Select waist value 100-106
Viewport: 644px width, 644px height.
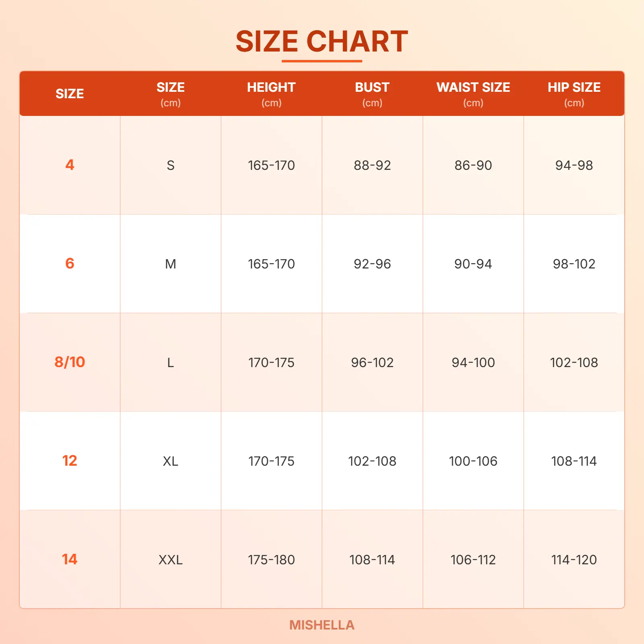click(x=473, y=461)
